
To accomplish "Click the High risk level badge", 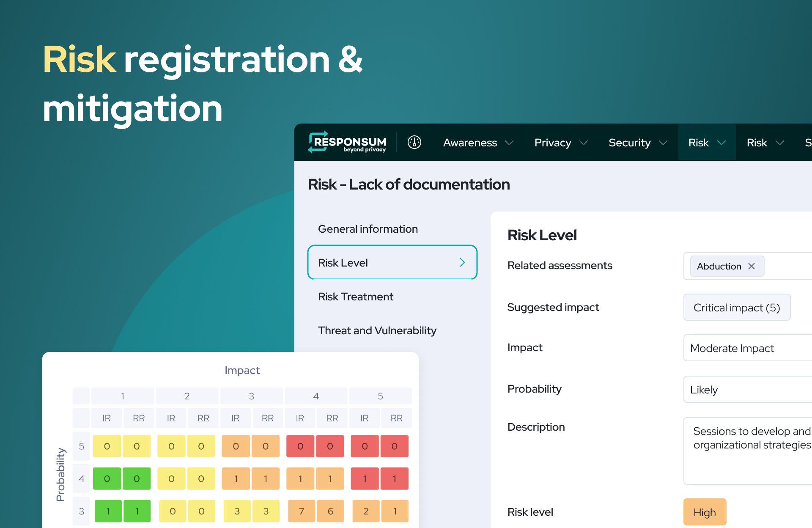I will (705, 512).
